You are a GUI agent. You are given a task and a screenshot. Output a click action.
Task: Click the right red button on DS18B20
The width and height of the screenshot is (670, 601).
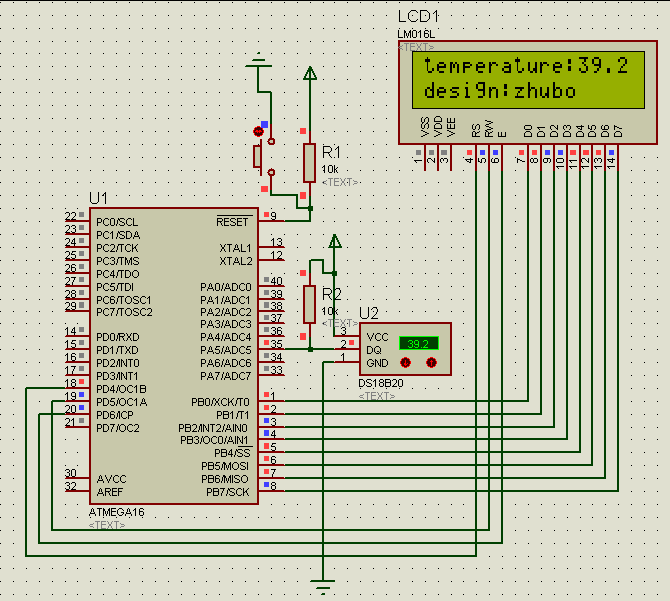(x=431, y=363)
